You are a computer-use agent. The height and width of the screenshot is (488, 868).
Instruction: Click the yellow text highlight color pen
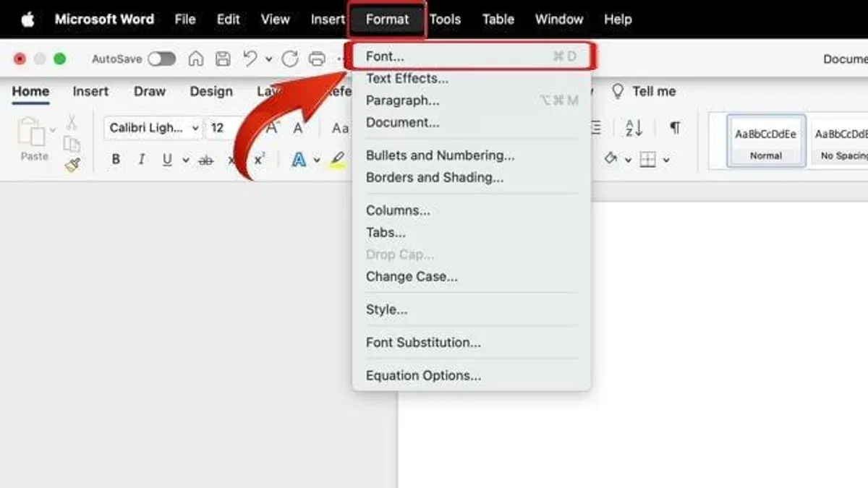[338, 160]
